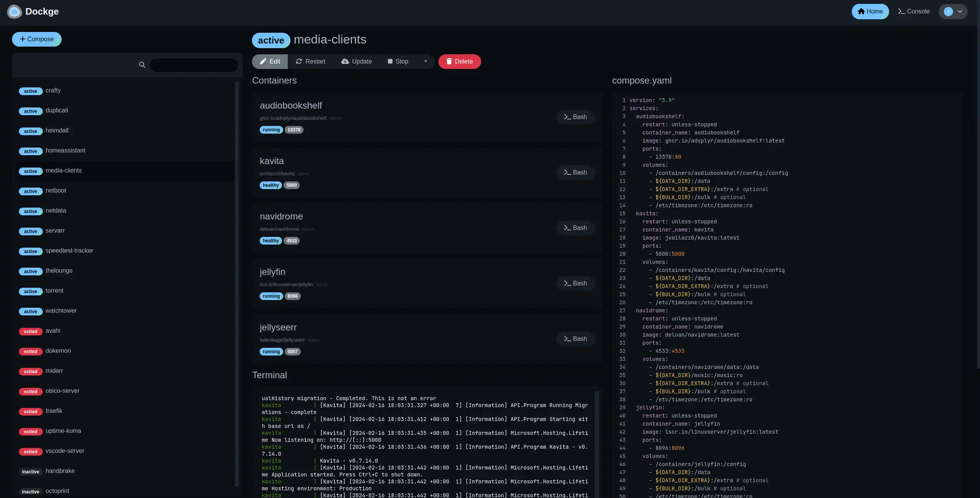Open the Console page
980x498 pixels.
tap(913, 12)
